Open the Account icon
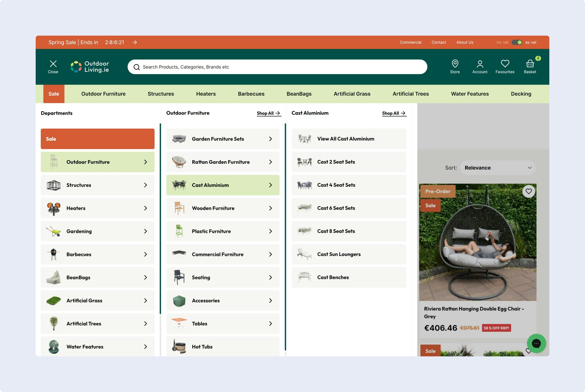This screenshot has height=392, width=585. [480, 67]
